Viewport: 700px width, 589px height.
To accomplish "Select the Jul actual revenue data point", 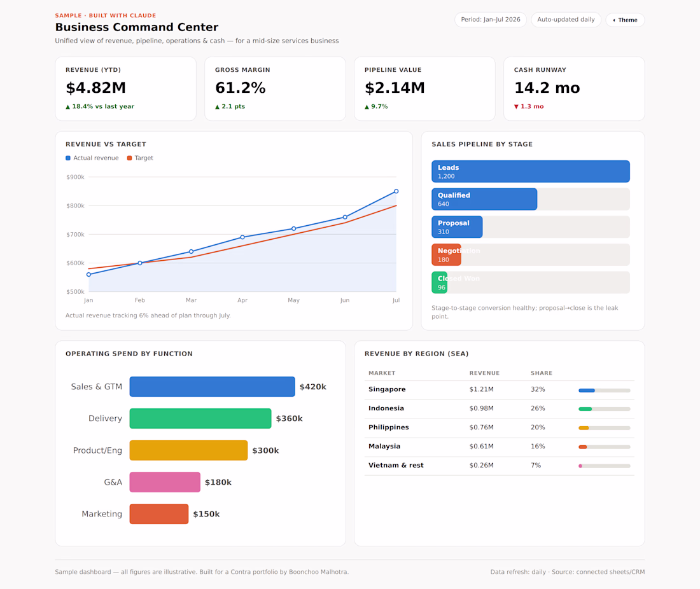I will pos(396,191).
